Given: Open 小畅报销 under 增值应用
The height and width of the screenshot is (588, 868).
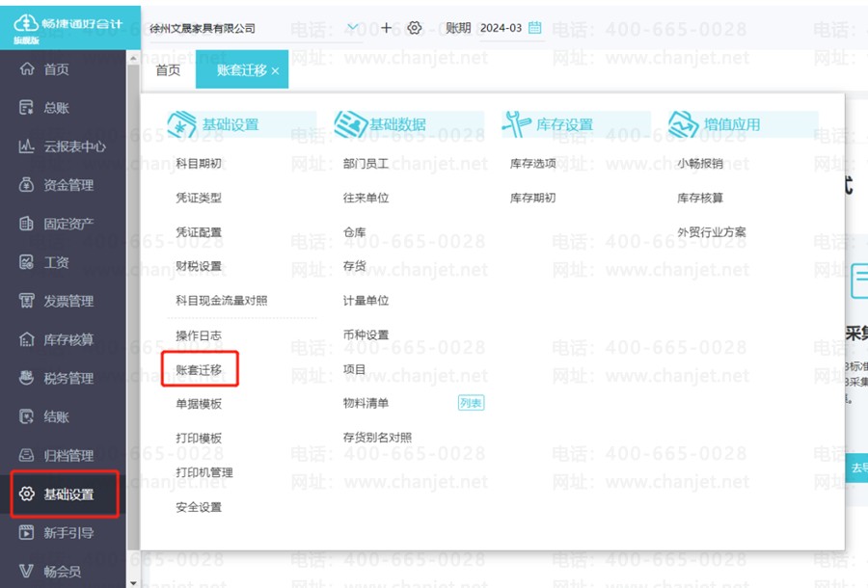Looking at the screenshot, I should [x=700, y=163].
